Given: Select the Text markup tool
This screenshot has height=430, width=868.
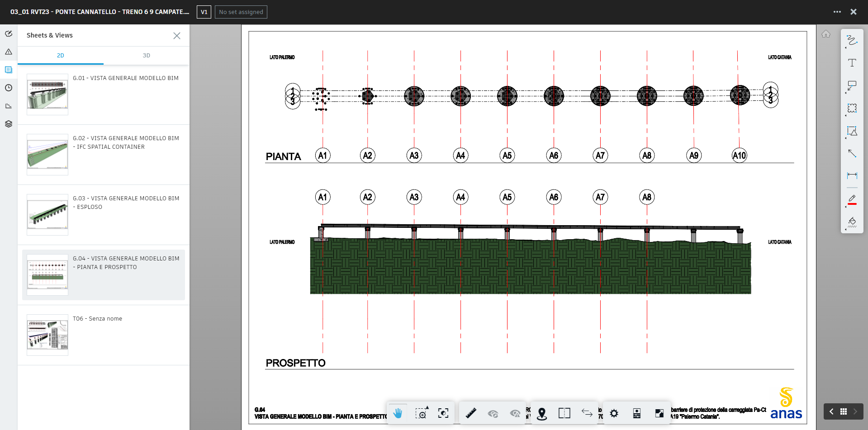Looking at the screenshot, I should [852, 63].
